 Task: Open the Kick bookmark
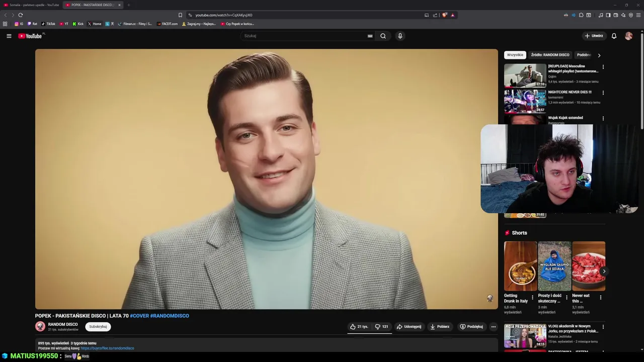click(x=78, y=24)
